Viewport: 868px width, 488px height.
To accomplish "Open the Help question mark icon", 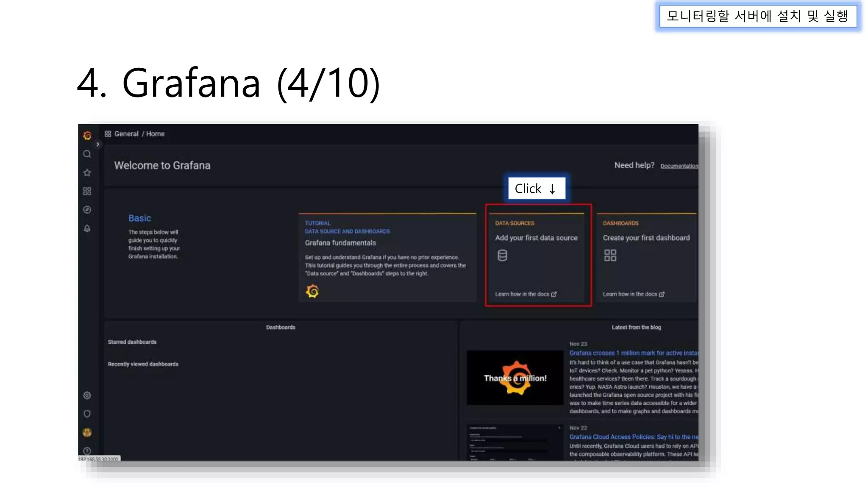I will 87,451.
